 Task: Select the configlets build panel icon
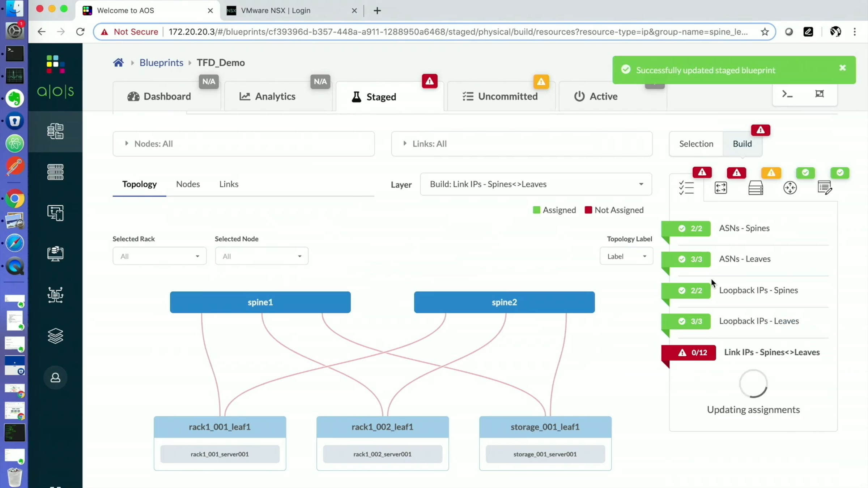[825, 188]
